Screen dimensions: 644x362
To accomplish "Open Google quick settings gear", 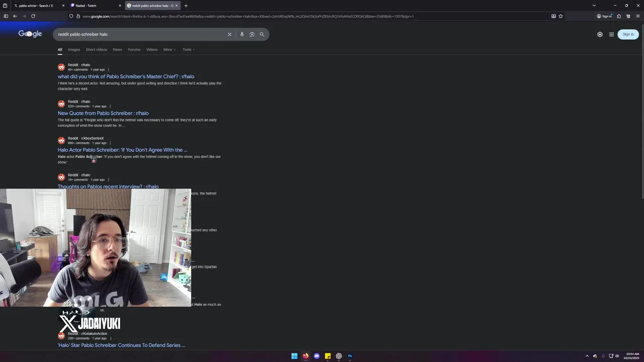I will [600, 34].
